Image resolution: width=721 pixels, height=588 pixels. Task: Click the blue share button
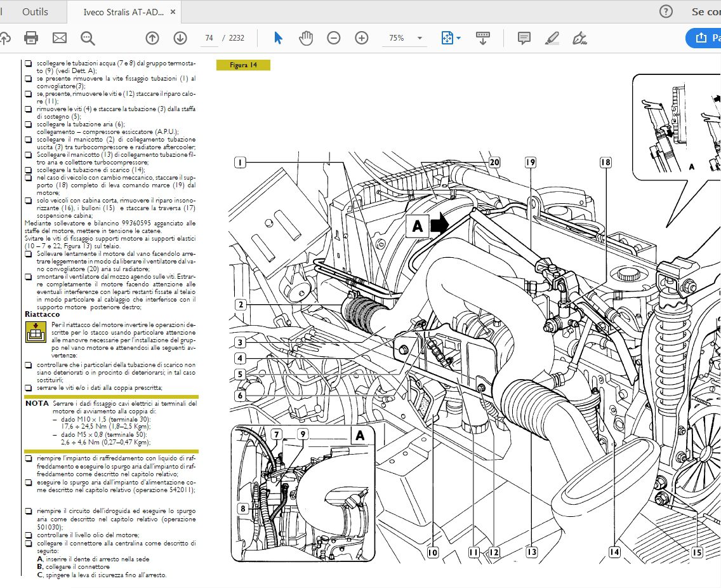click(703, 37)
